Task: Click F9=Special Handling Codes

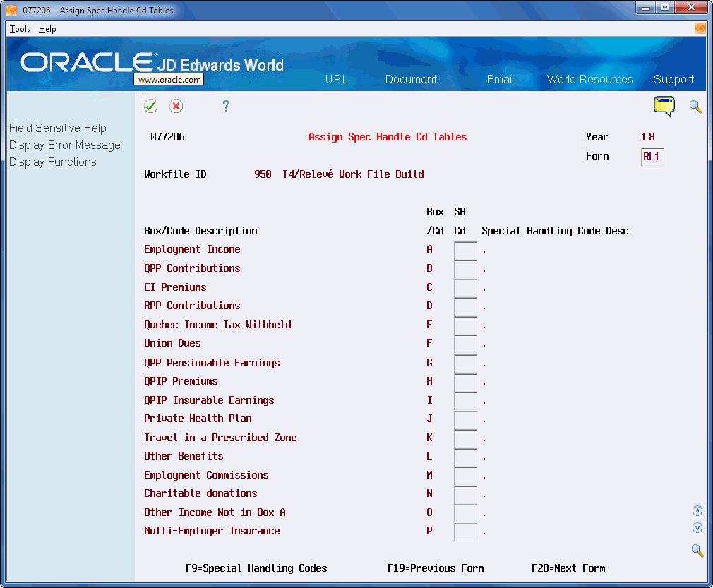Action: tap(256, 568)
